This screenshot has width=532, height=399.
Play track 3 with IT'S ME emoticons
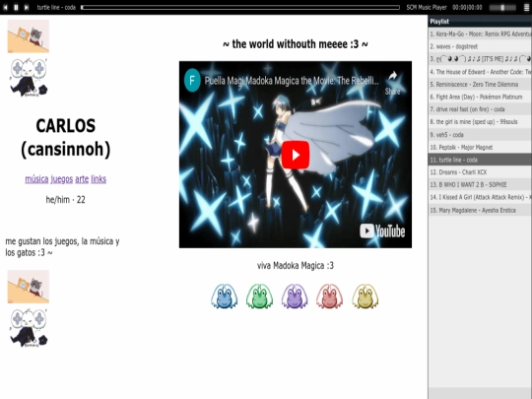[x=480, y=59]
